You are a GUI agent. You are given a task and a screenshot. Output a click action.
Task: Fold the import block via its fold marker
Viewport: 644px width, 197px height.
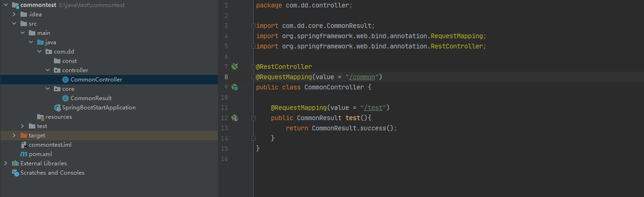coord(253,26)
